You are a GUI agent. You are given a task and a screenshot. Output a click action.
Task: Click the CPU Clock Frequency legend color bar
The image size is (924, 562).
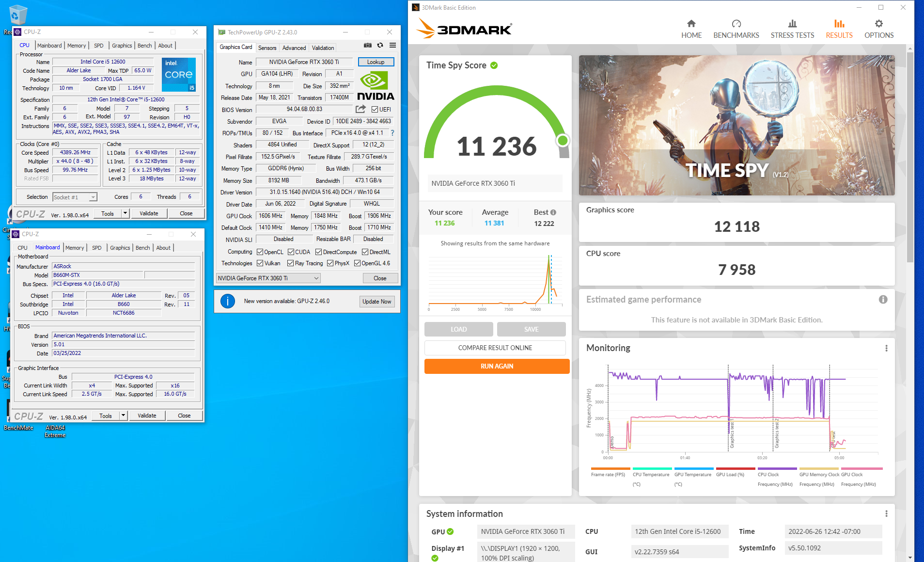tap(777, 468)
